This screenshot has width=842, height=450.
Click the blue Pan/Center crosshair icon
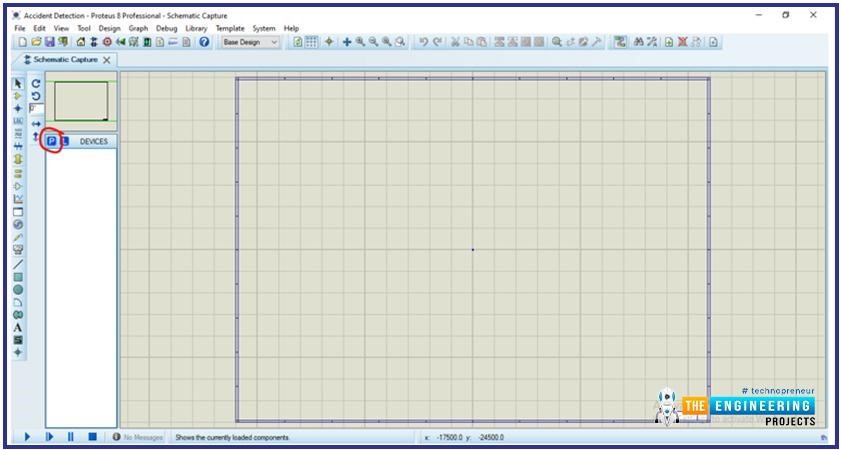tap(347, 42)
